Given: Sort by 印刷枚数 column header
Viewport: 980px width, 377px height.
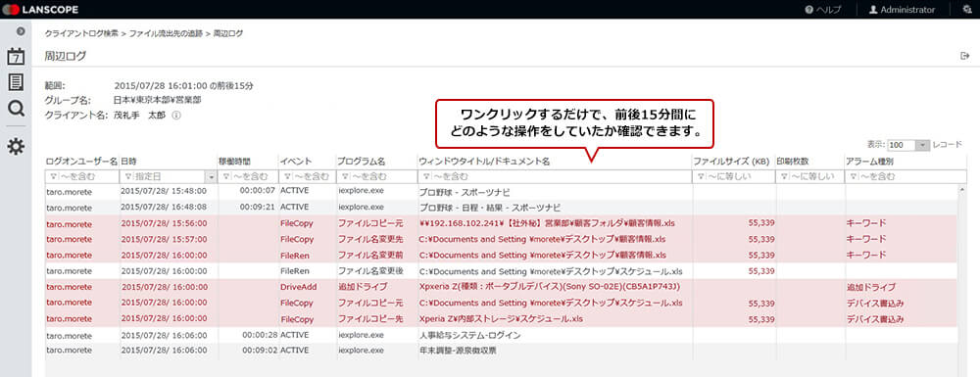Looking at the screenshot, I should pos(792,162).
